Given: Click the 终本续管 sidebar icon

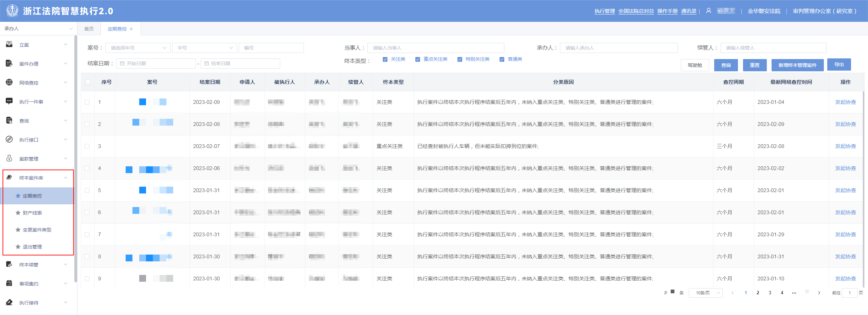Looking at the screenshot, I should pos(10,264).
